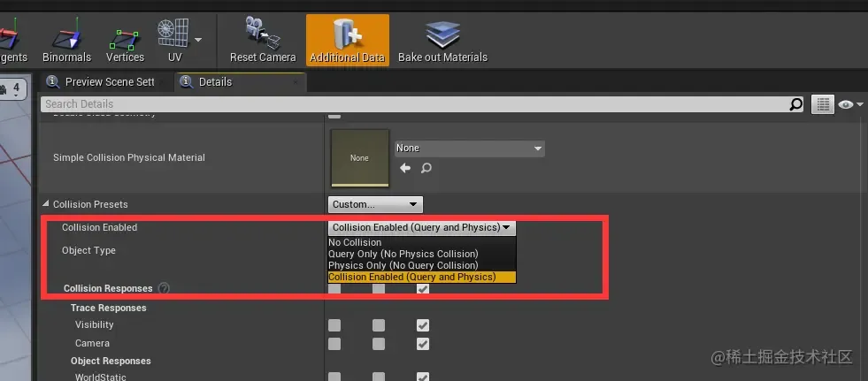
Task: Check Camera trace response overlap box
Action: 379,344
